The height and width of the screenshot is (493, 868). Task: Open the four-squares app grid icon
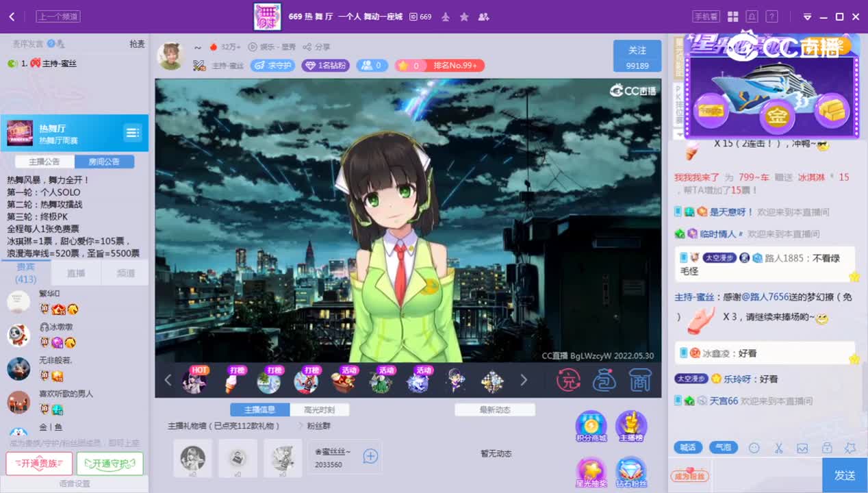(x=732, y=16)
